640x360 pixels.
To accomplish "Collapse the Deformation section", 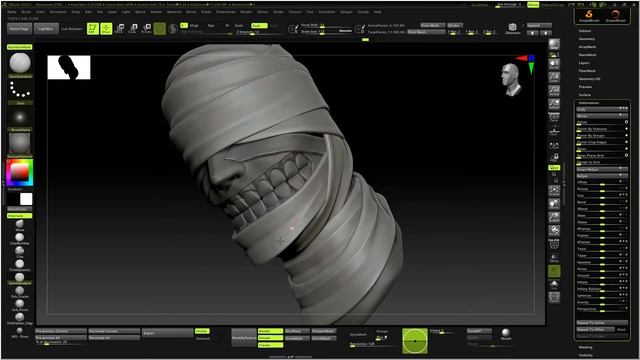I will point(589,103).
